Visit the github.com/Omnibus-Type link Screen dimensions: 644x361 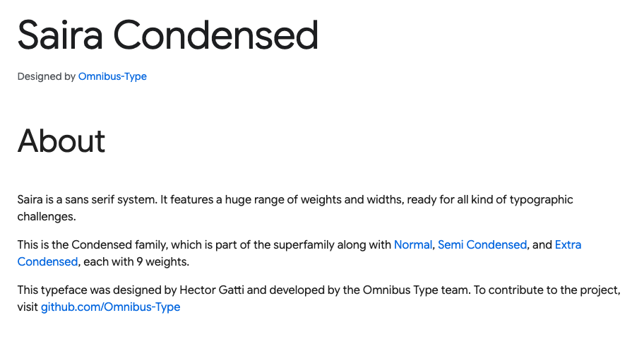pyautogui.click(x=110, y=307)
